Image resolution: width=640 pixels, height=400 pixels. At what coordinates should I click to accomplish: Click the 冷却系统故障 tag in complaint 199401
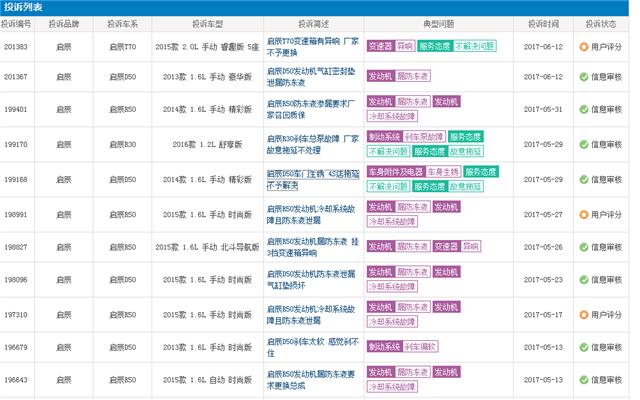392,116
